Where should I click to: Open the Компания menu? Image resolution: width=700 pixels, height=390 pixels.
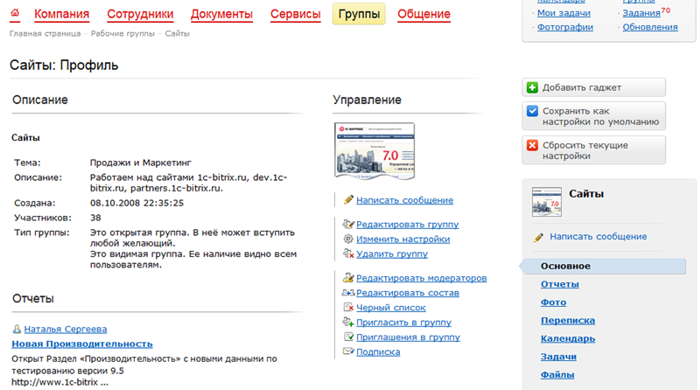[62, 14]
